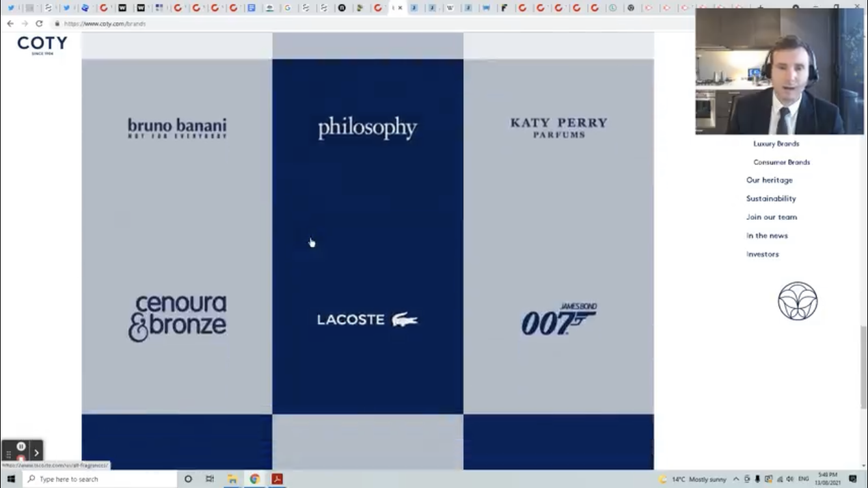The height and width of the screenshot is (488, 868).
Task: Go to Consumer Brands menu item
Action: coord(781,162)
